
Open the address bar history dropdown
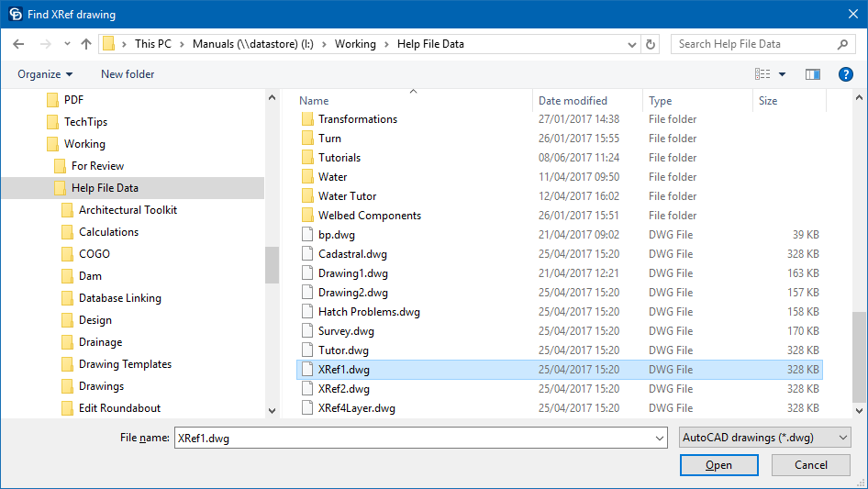pyautogui.click(x=629, y=44)
